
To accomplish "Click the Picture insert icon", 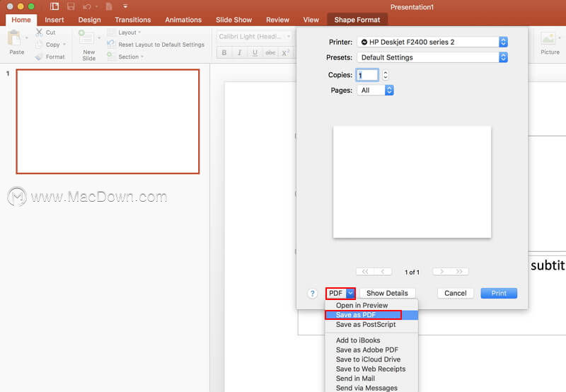I will point(548,39).
